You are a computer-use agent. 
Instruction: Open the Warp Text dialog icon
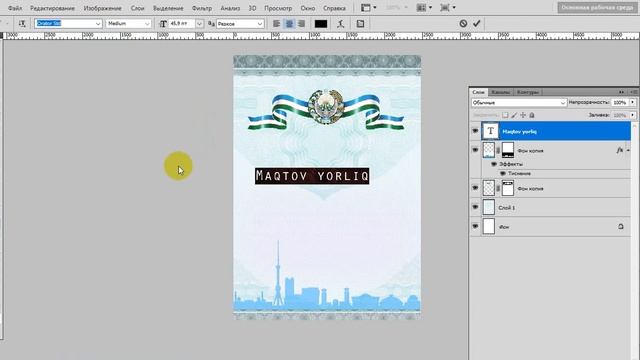click(340, 24)
